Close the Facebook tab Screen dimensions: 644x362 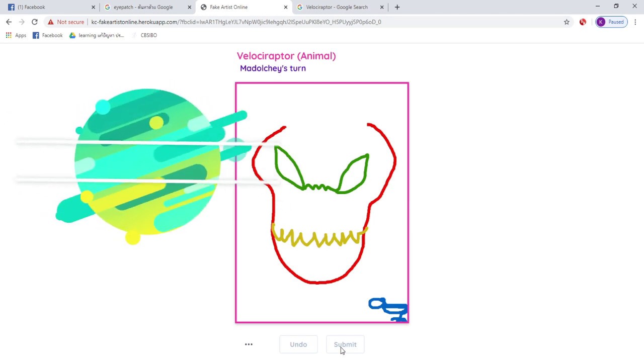coord(93,7)
